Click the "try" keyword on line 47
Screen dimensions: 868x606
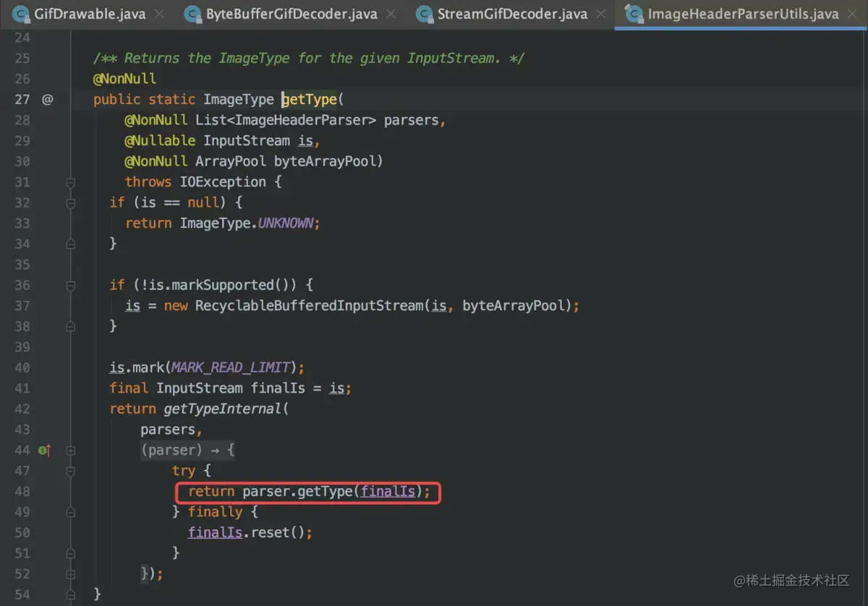(x=184, y=471)
